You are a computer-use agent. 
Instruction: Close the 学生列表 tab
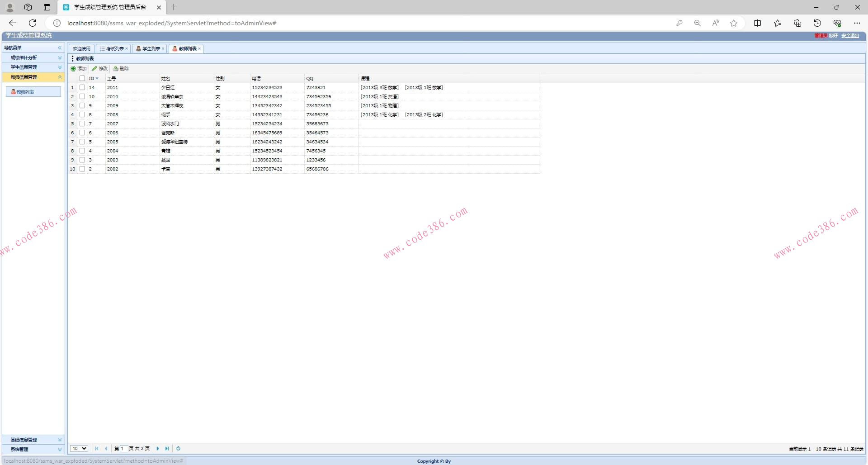[163, 49]
